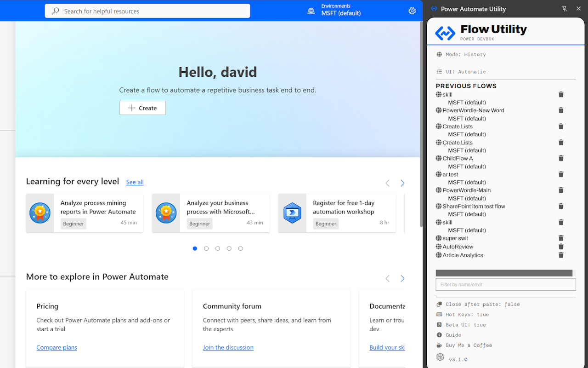This screenshot has height=368, width=588.
Task: Delete the SharePoint item test flow entry
Action: point(561,206)
